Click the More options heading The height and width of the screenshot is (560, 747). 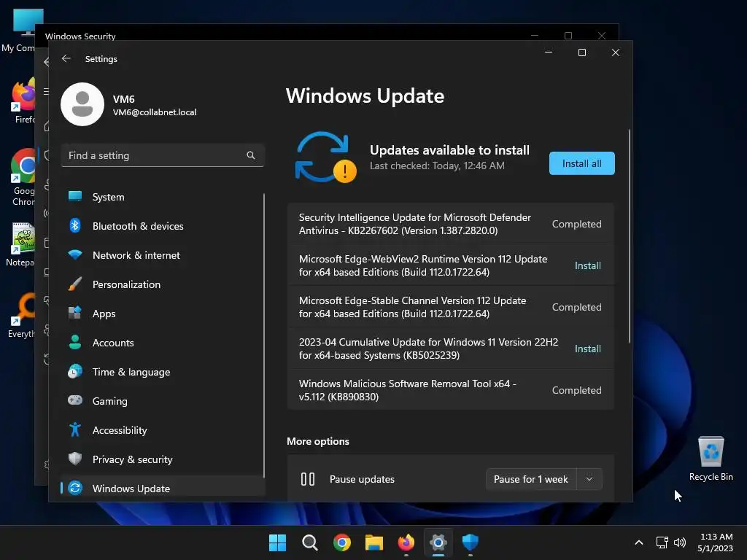point(318,441)
